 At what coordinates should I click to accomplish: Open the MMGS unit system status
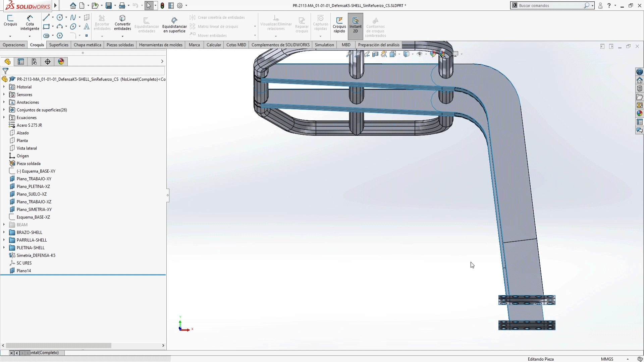point(607,359)
